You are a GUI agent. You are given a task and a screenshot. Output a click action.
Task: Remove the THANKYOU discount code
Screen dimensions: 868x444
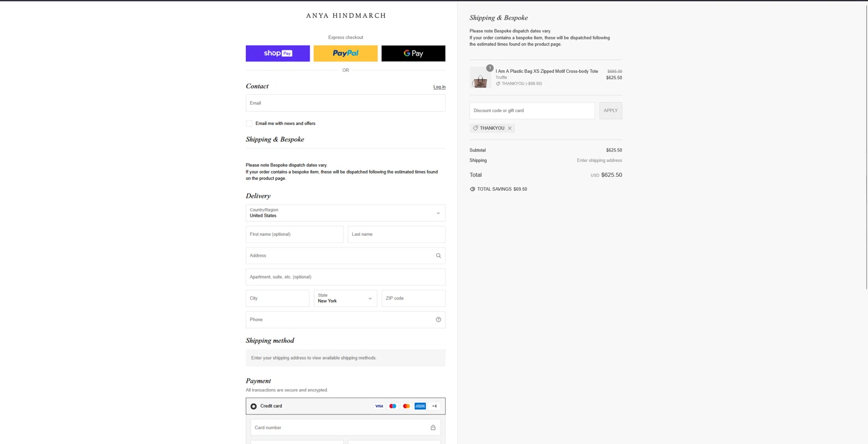(x=510, y=128)
